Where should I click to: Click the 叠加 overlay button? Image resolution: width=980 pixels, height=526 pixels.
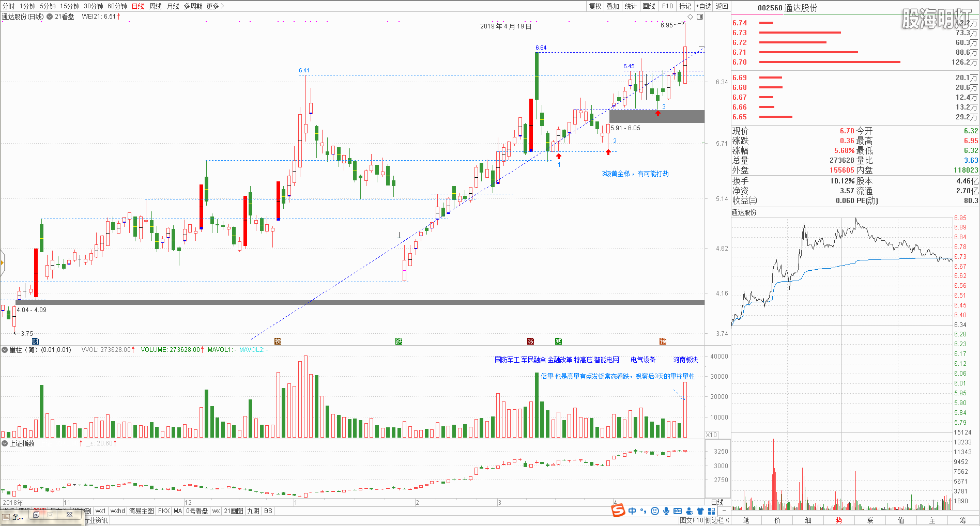[x=613, y=6]
